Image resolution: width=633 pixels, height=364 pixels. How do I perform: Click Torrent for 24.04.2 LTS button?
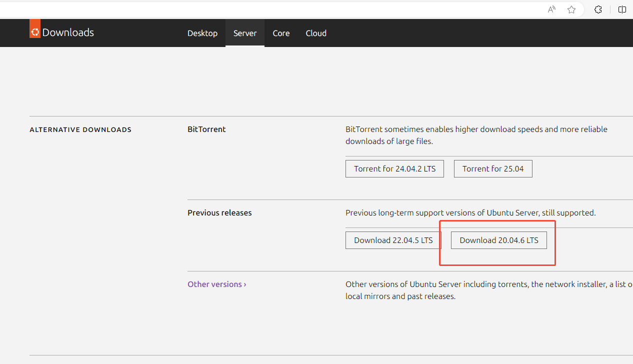click(394, 169)
